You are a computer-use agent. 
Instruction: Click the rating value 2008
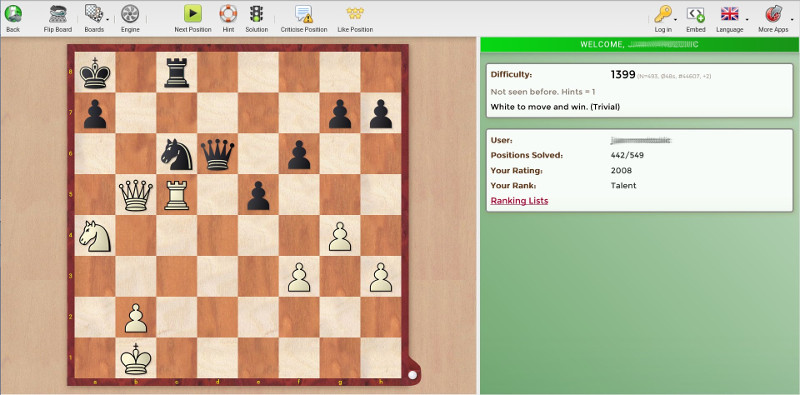click(x=621, y=170)
